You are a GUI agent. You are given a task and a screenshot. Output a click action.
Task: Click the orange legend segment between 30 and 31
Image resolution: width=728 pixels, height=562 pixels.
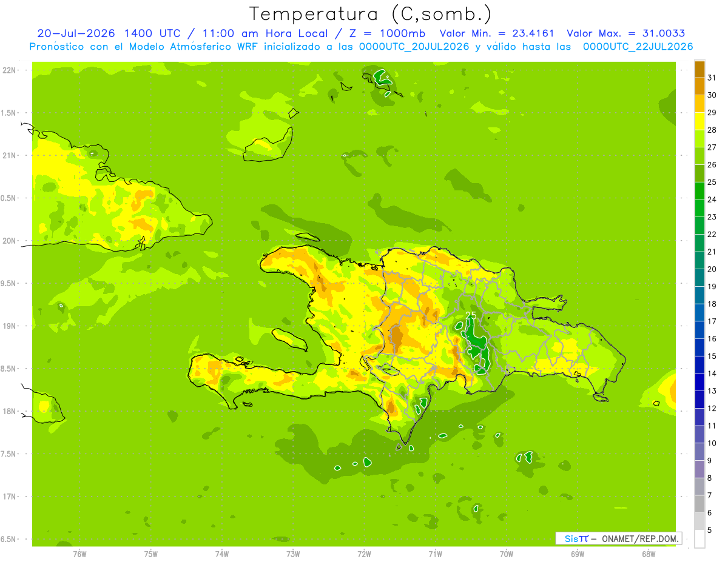pos(699,87)
